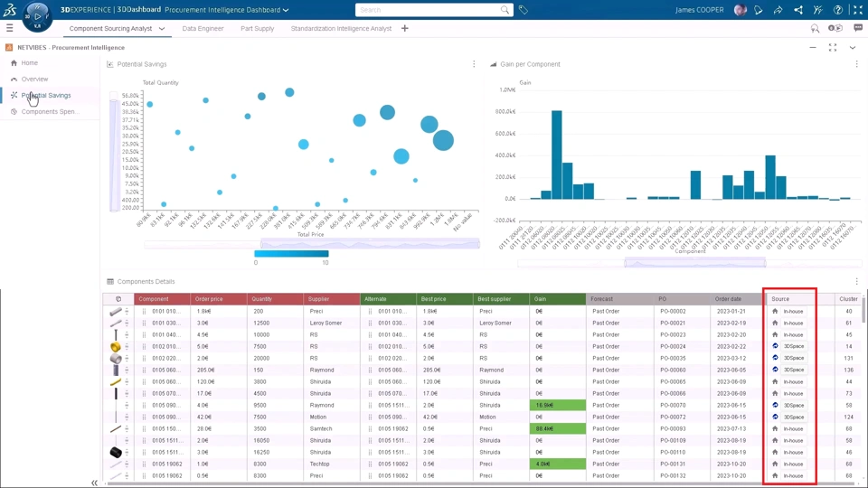Click in the top search field
Image resolution: width=868 pixels, height=488 pixels.
[429, 9]
